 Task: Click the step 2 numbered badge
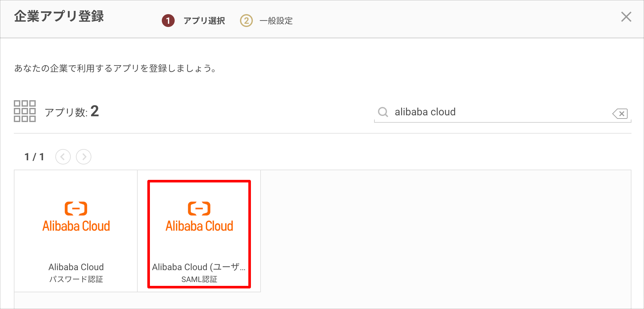coord(246,21)
